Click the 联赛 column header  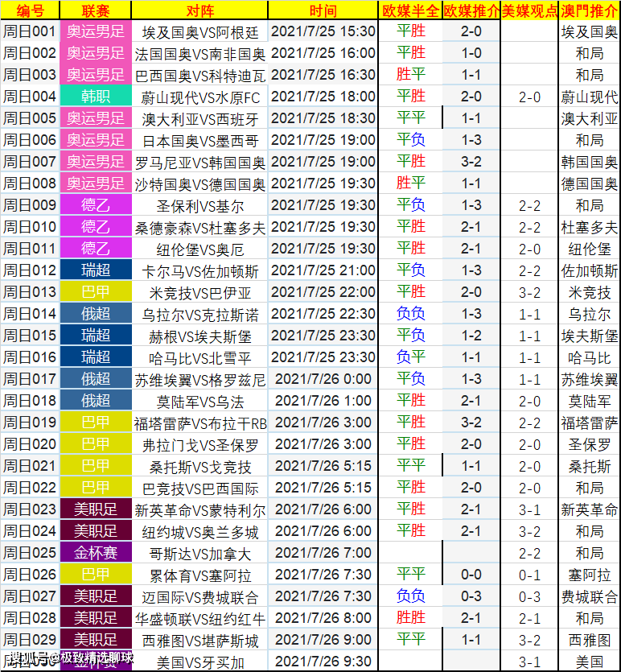tap(96, 10)
